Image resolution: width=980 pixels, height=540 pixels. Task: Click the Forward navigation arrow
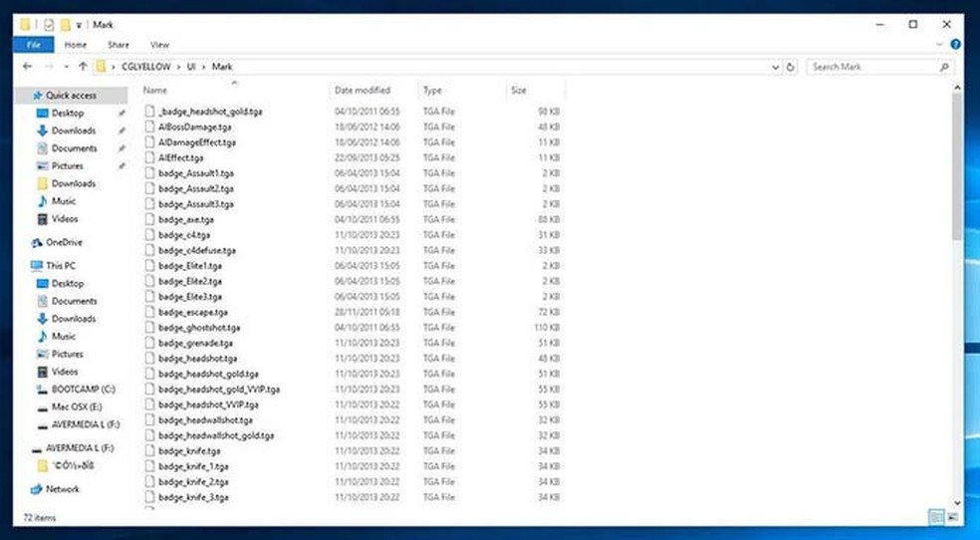pos(49,66)
